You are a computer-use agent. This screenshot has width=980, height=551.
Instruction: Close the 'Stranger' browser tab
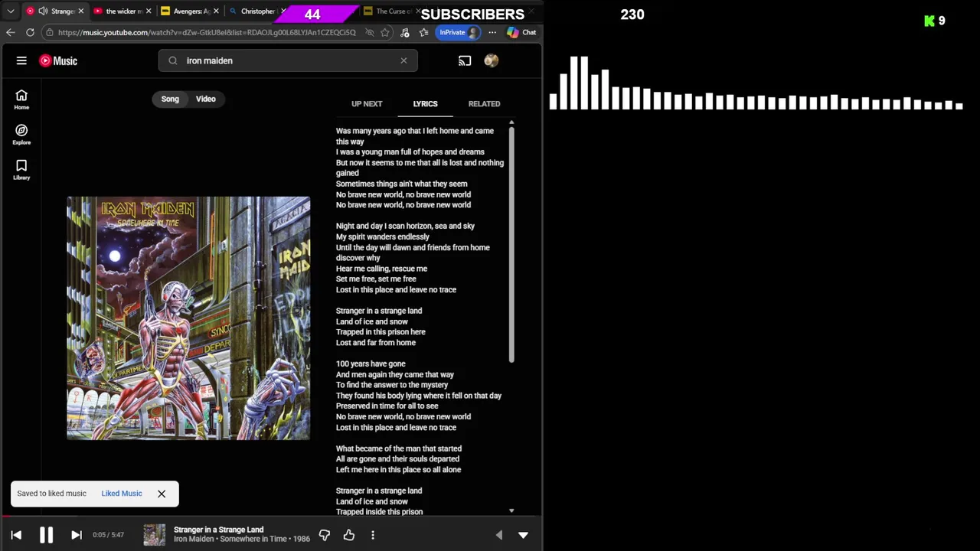(x=80, y=11)
